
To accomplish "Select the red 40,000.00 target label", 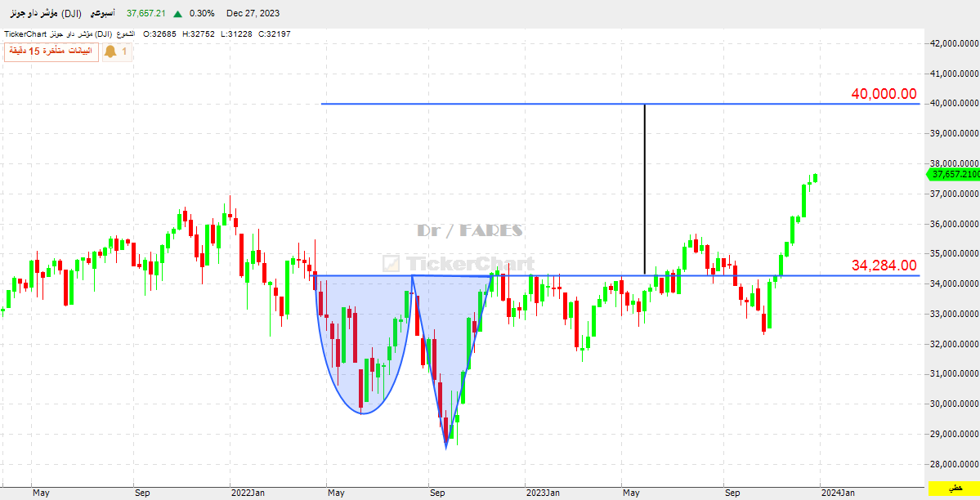I will [x=884, y=95].
